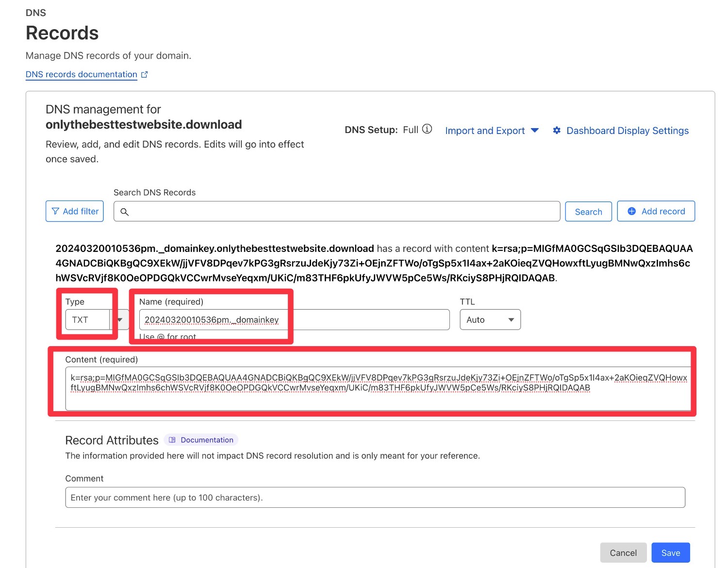Click the Name (required) input field
The image size is (728, 568).
tap(295, 319)
